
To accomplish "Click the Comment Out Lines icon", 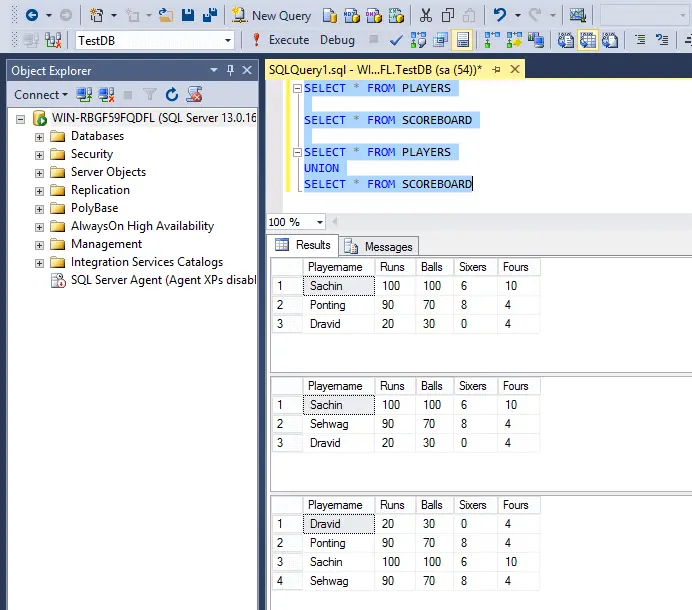I will [640, 40].
